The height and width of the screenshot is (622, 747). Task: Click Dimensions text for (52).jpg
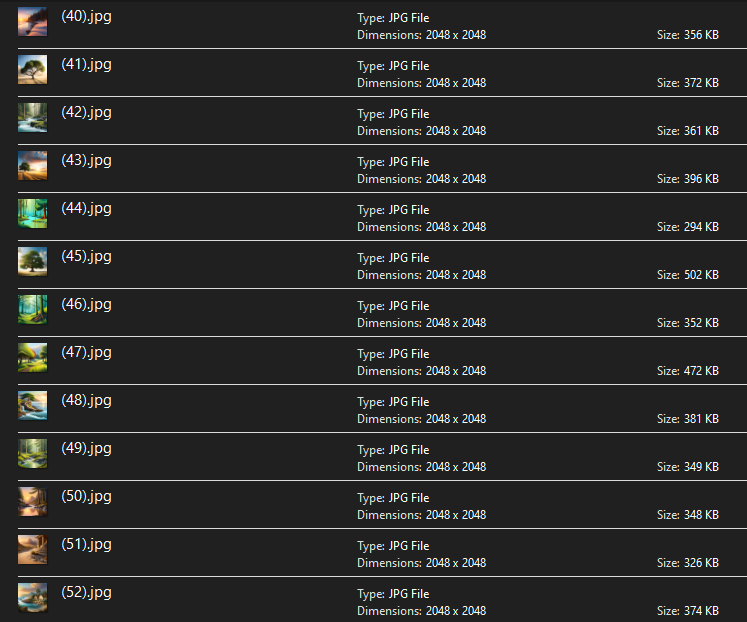click(x=421, y=611)
